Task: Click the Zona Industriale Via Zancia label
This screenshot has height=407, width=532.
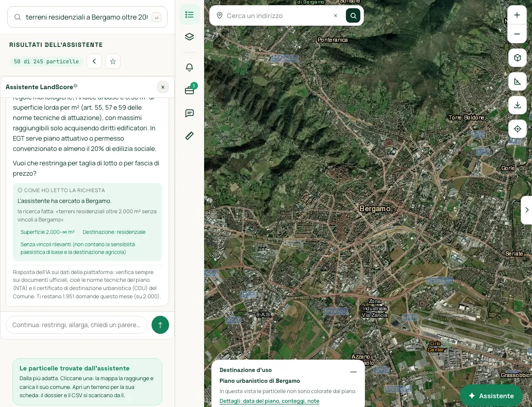Action: tap(375, 308)
